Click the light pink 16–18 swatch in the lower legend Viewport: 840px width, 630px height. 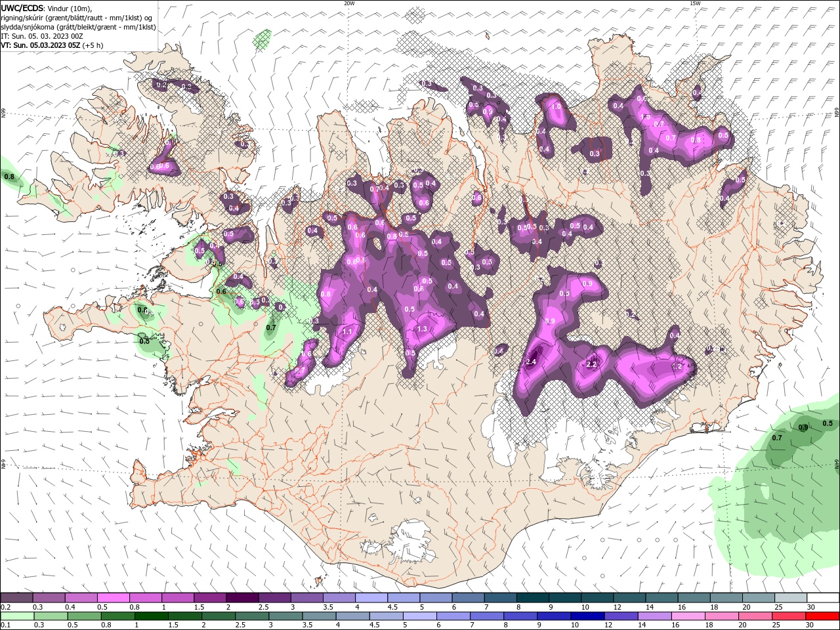(688, 616)
